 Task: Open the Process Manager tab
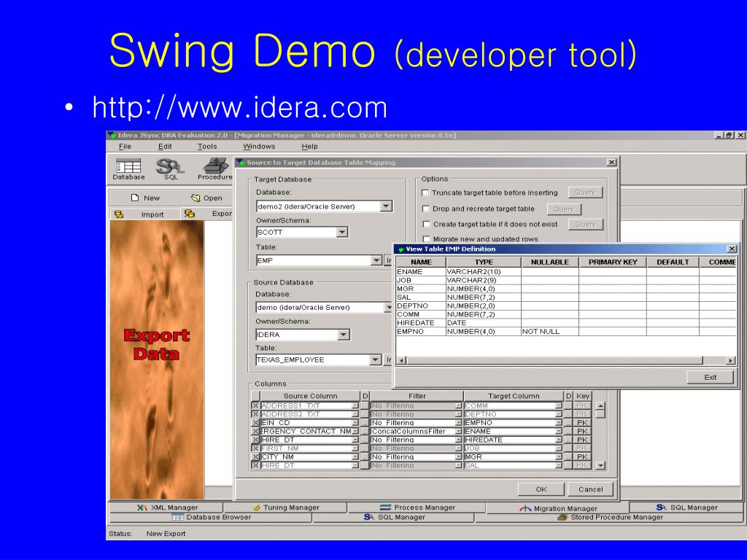417,507
